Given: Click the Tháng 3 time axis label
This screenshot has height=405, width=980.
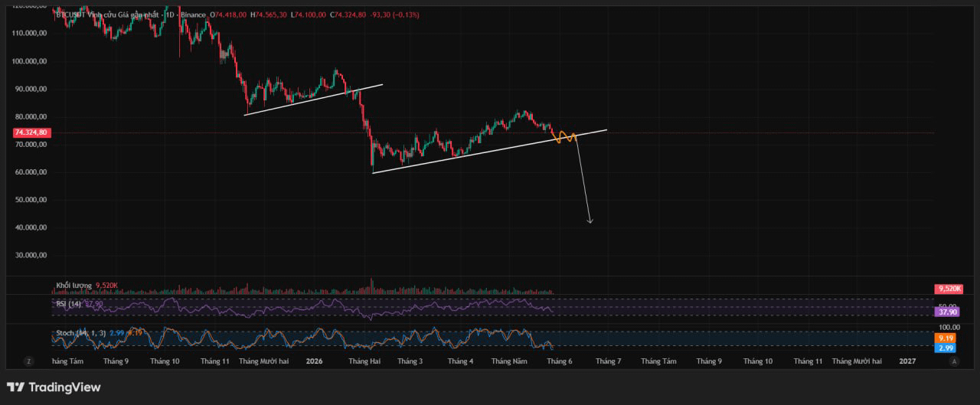Looking at the screenshot, I should [x=410, y=361].
